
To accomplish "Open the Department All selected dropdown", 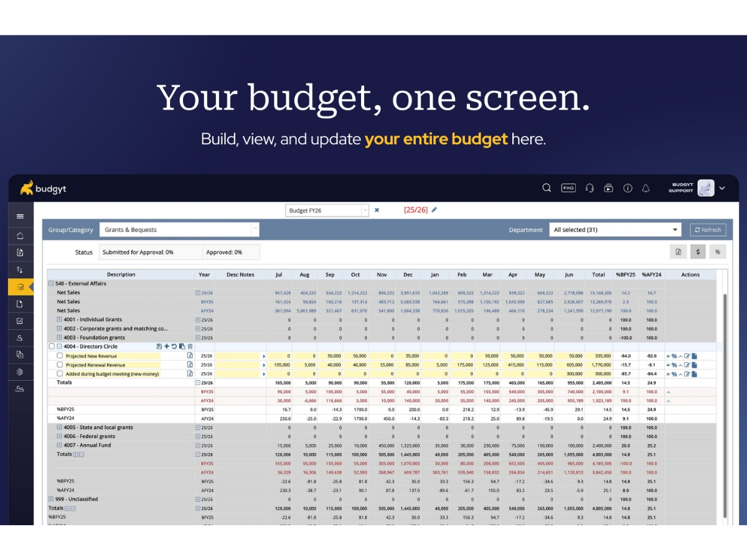I will pyautogui.click(x=615, y=230).
